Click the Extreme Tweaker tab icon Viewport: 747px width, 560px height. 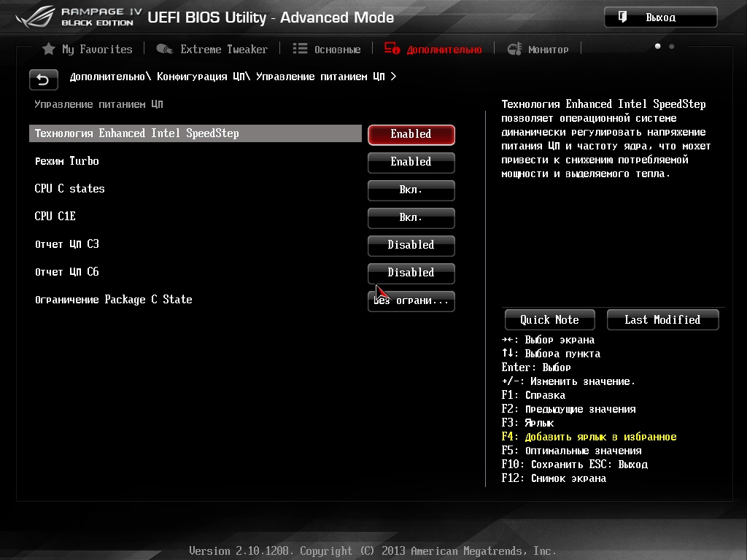164,49
